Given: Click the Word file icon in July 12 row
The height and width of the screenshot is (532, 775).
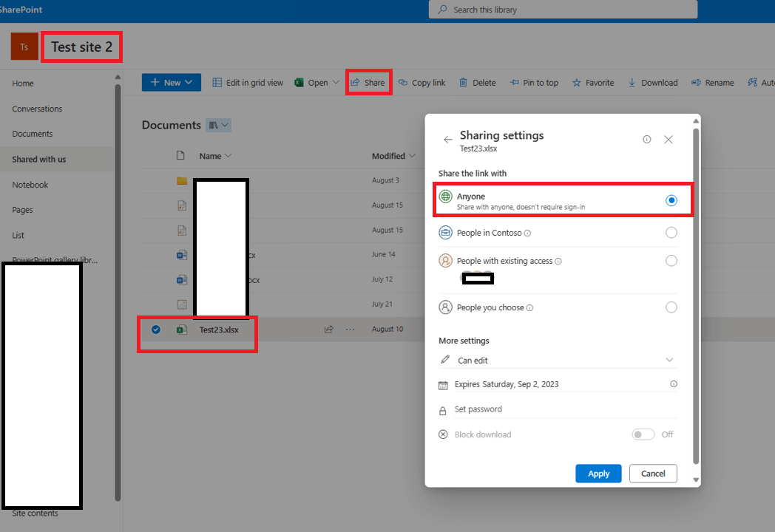Looking at the screenshot, I should click(182, 279).
